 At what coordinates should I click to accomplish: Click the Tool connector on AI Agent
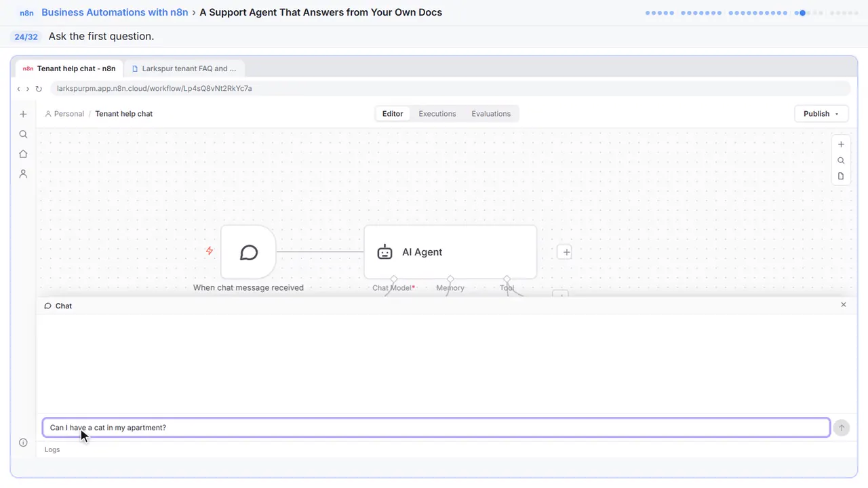click(x=507, y=279)
